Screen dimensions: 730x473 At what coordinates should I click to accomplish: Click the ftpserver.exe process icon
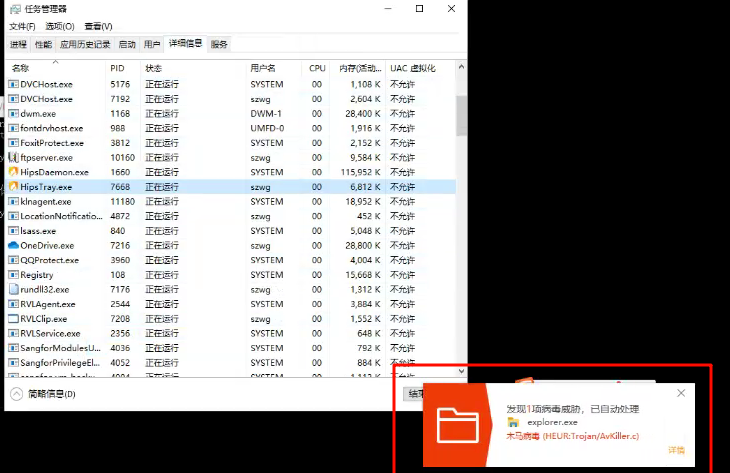(13, 158)
